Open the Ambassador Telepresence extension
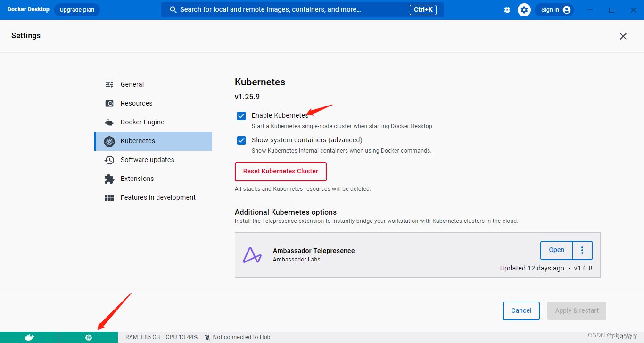The width and height of the screenshot is (644, 343). (x=556, y=250)
